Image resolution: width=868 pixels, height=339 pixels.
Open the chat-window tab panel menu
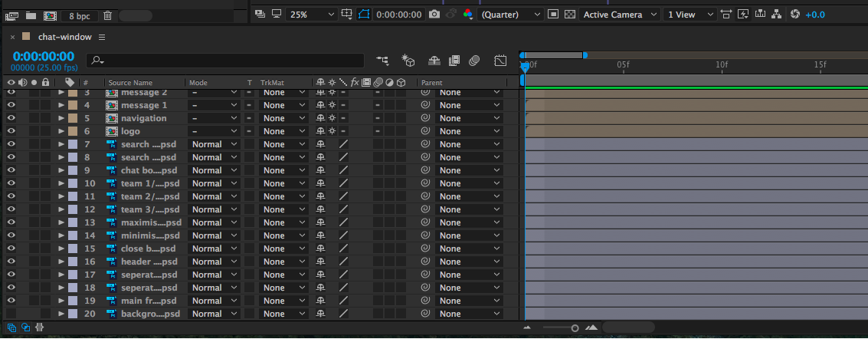103,37
